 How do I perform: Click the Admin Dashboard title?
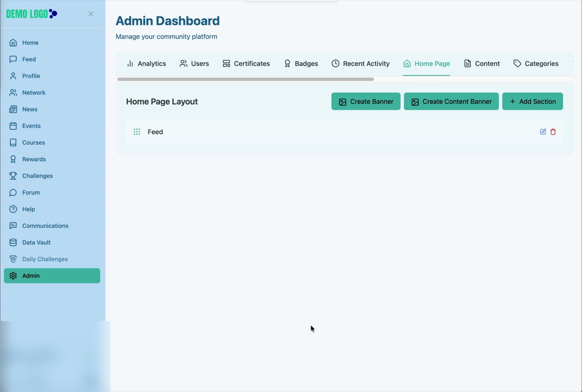[168, 21]
